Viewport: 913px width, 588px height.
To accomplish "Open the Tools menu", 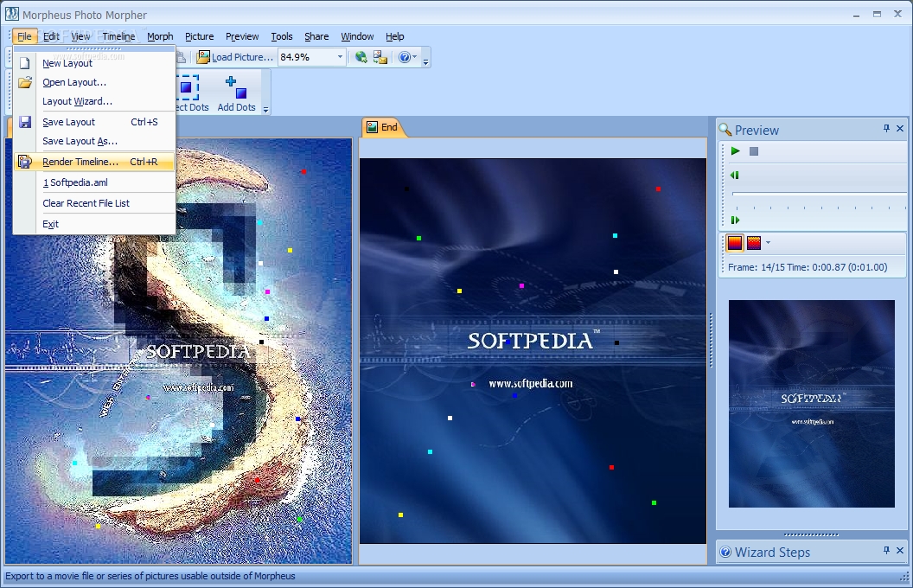I will [282, 36].
